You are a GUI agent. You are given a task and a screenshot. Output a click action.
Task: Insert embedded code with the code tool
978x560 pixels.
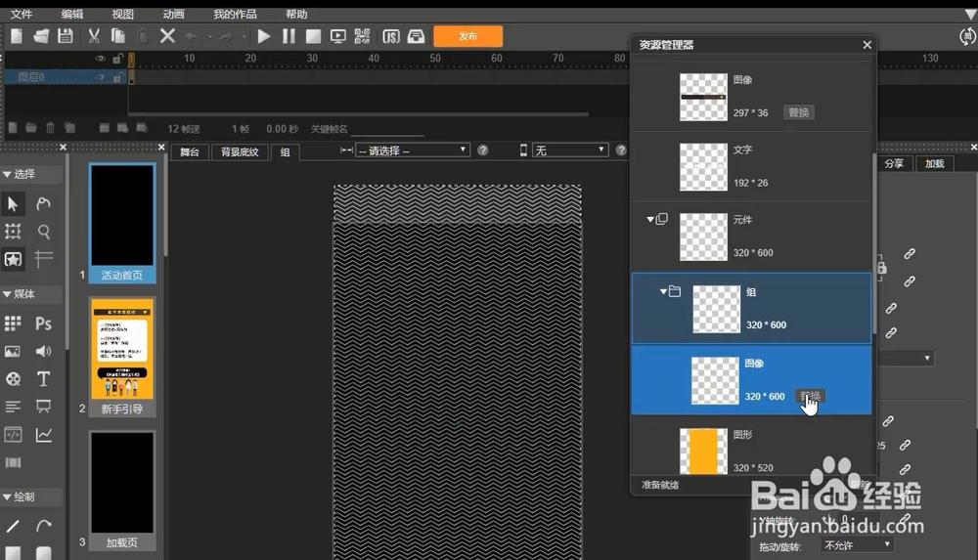point(13,434)
